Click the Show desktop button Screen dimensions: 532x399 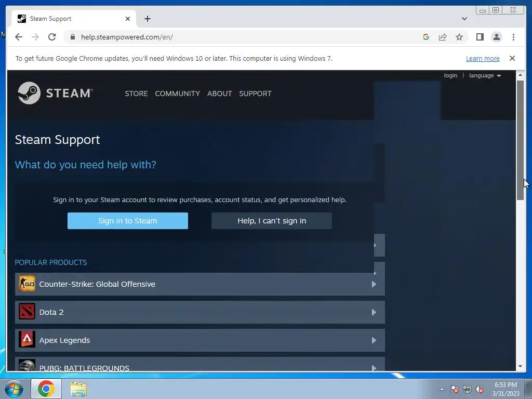pos(528,389)
